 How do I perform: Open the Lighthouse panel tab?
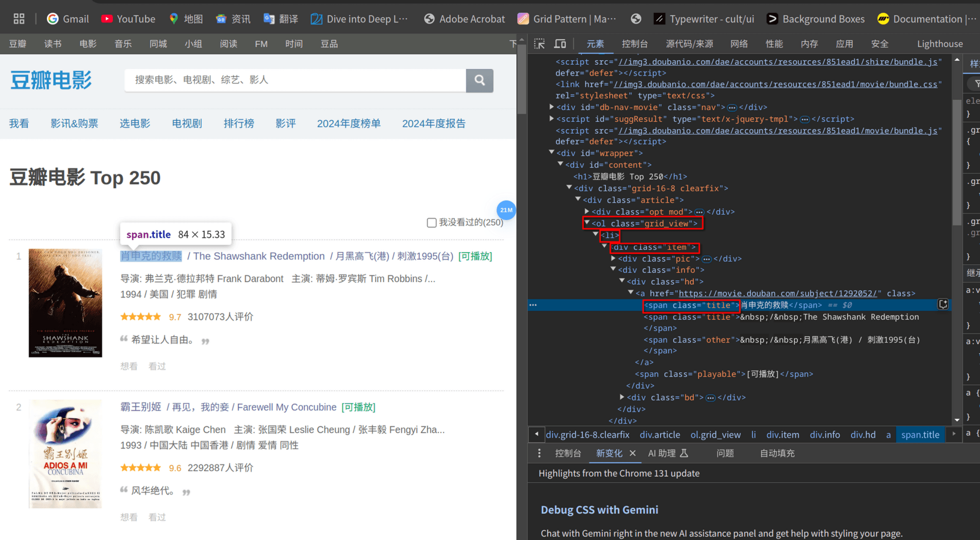click(x=939, y=44)
